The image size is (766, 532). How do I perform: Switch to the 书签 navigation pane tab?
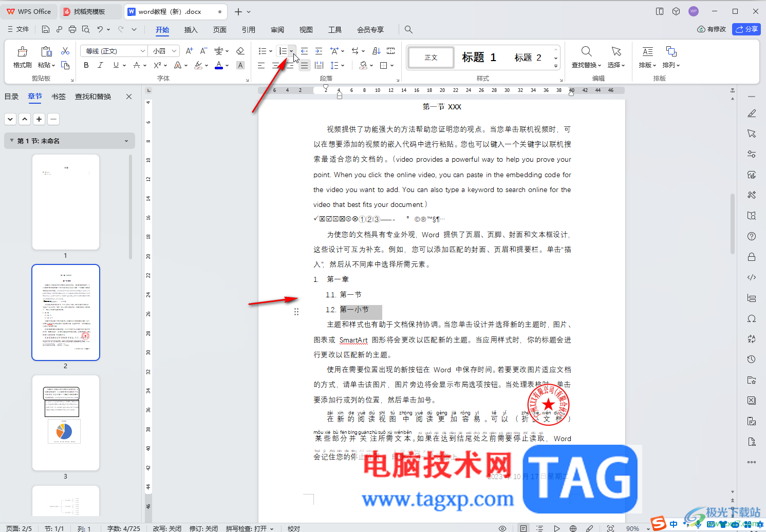59,97
